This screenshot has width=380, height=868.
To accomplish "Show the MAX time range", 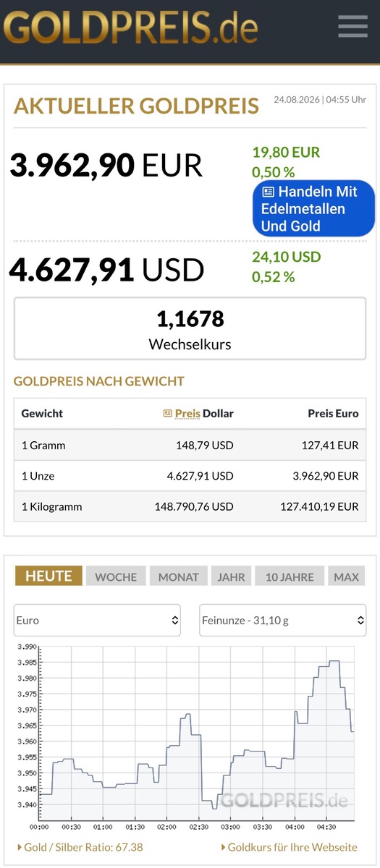I will [347, 576].
